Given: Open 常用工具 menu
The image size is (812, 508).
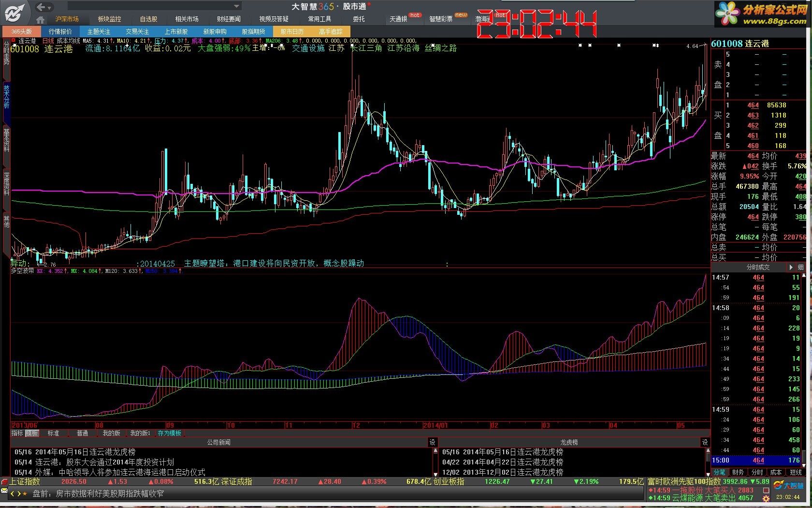Looking at the screenshot, I should [x=319, y=19].
